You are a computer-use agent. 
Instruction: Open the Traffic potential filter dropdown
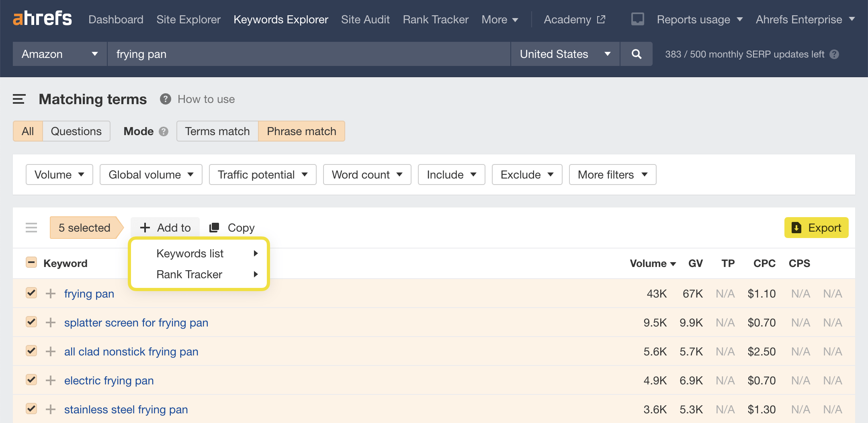[262, 175]
